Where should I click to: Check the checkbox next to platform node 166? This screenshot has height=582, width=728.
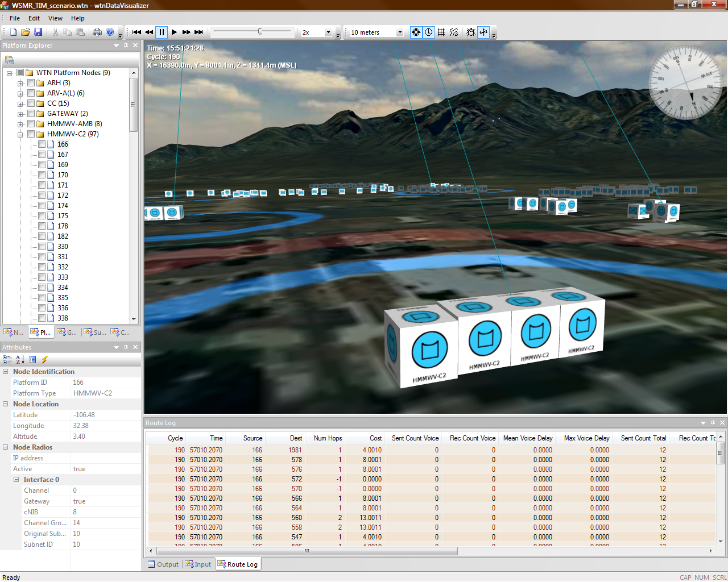coord(41,144)
